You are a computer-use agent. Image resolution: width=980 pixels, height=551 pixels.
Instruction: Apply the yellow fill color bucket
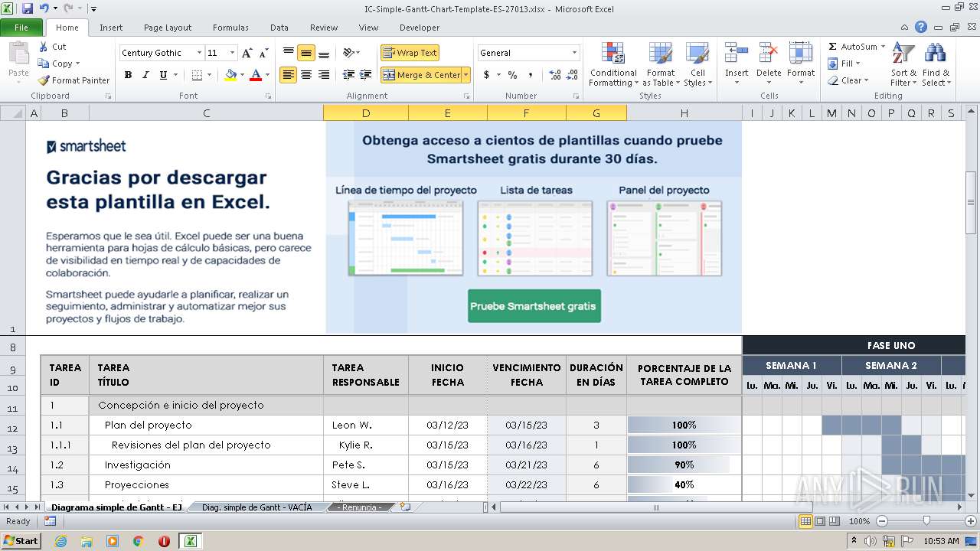[x=230, y=75]
